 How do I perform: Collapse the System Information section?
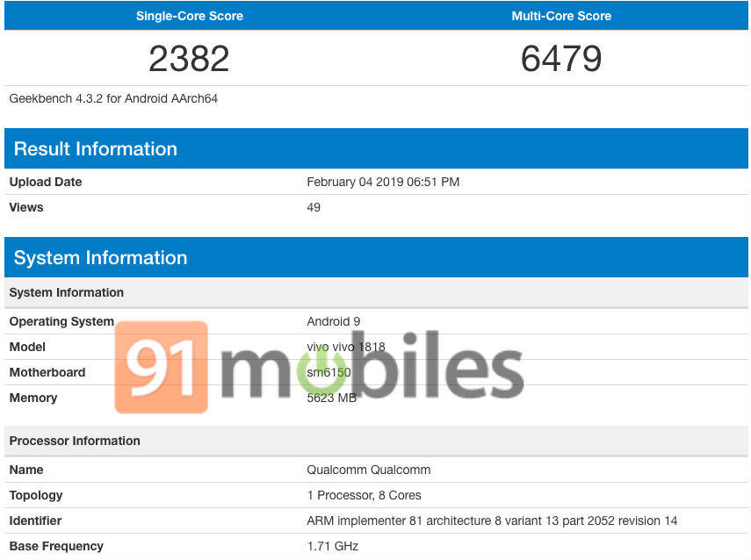[99, 257]
